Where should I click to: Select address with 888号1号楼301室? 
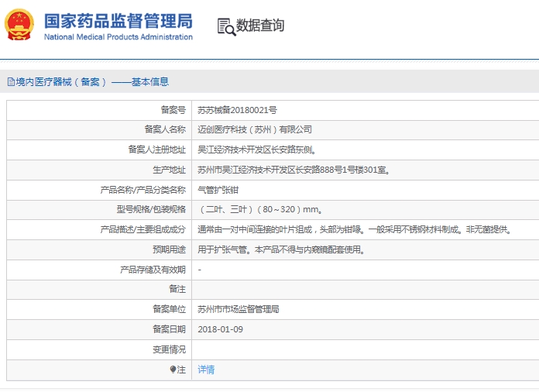click(294, 170)
